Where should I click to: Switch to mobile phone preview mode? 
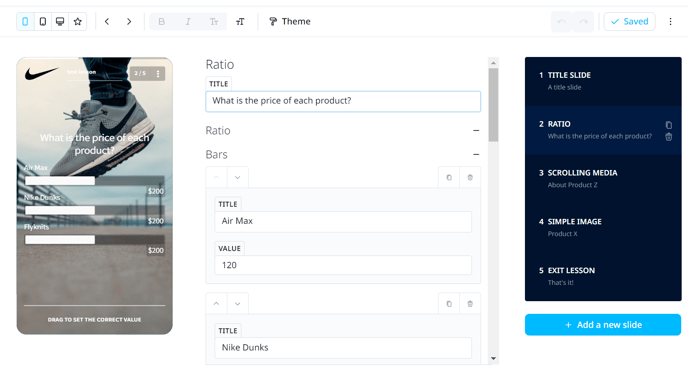[x=25, y=21]
